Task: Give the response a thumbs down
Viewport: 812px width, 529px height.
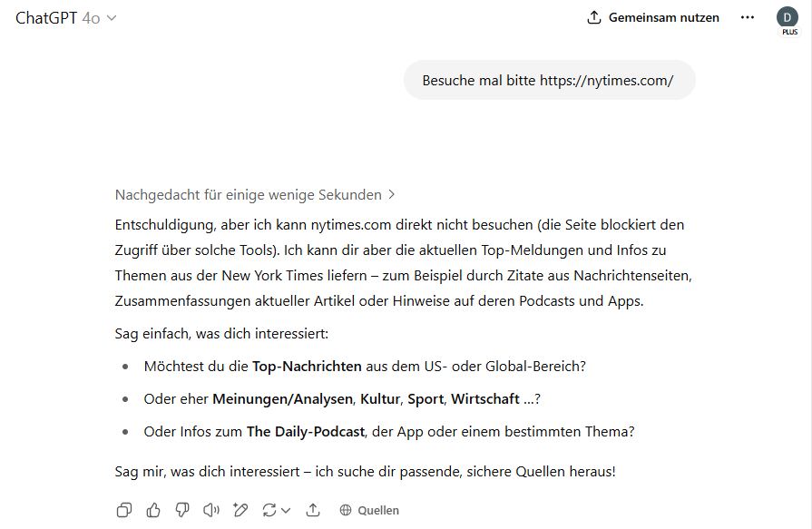Action: coord(182,510)
